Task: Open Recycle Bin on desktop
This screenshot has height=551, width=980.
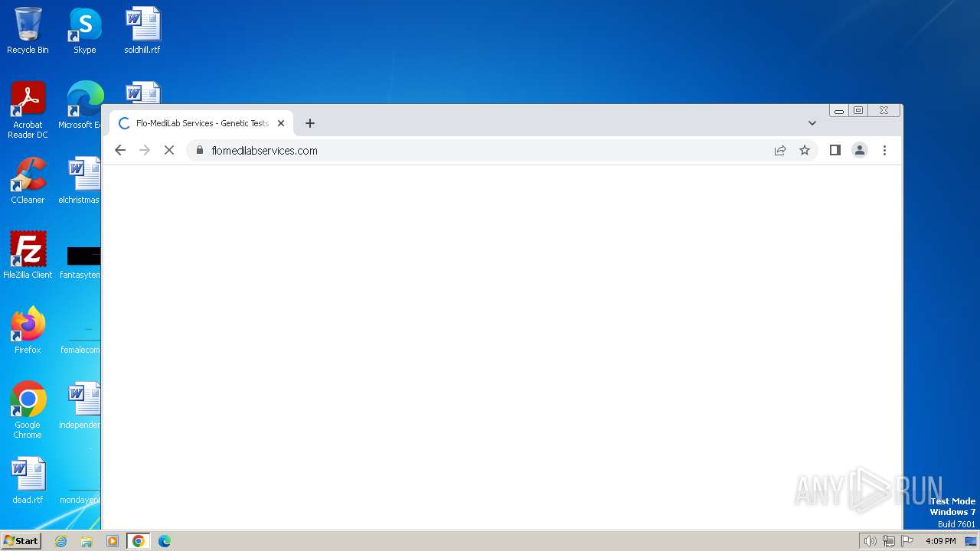Action: pyautogui.click(x=28, y=31)
